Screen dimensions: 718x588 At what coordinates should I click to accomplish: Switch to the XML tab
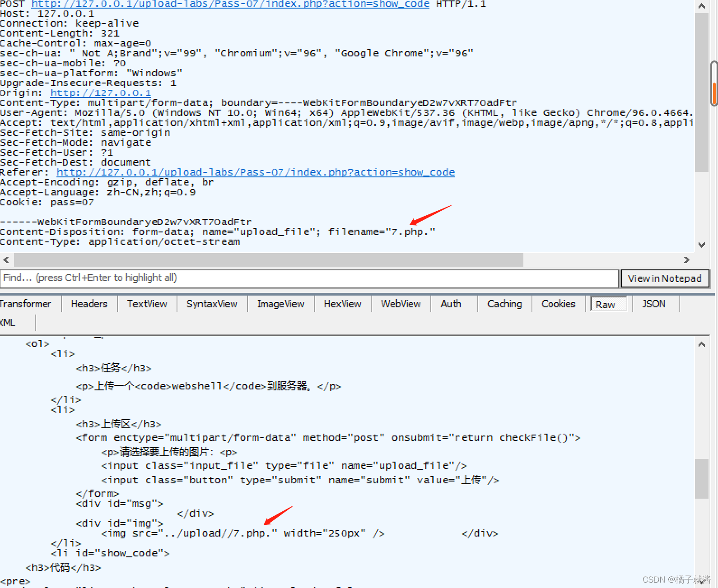click(x=8, y=323)
